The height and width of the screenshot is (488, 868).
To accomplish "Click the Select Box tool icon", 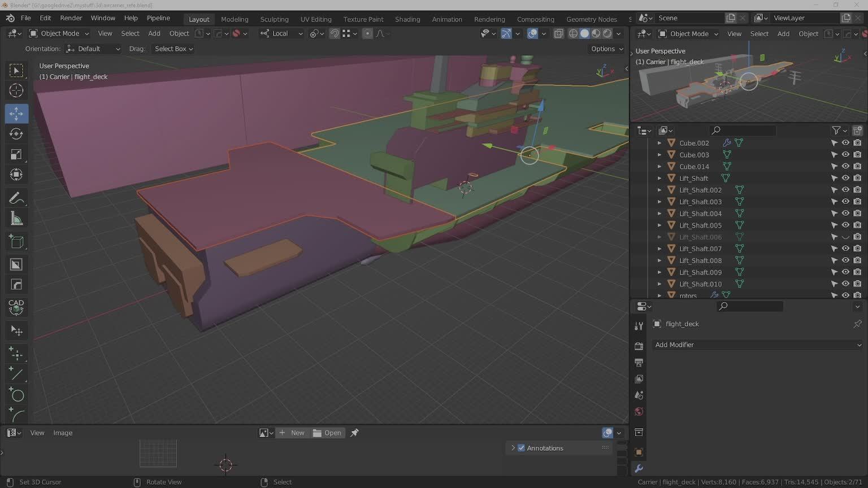I will 16,71.
